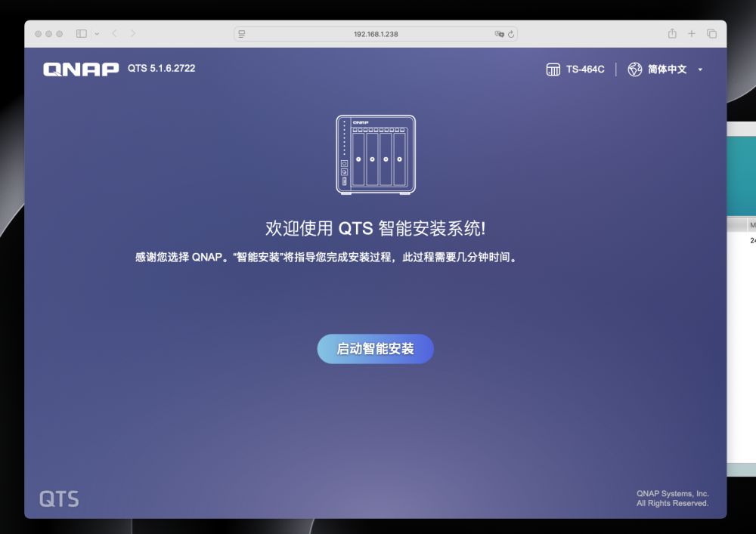Open the 简体中文 language dropdown

click(665, 69)
